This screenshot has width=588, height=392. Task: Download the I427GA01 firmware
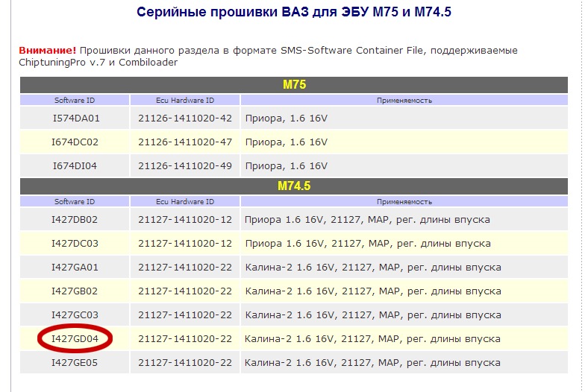pyautogui.click(x=75, y=268)
